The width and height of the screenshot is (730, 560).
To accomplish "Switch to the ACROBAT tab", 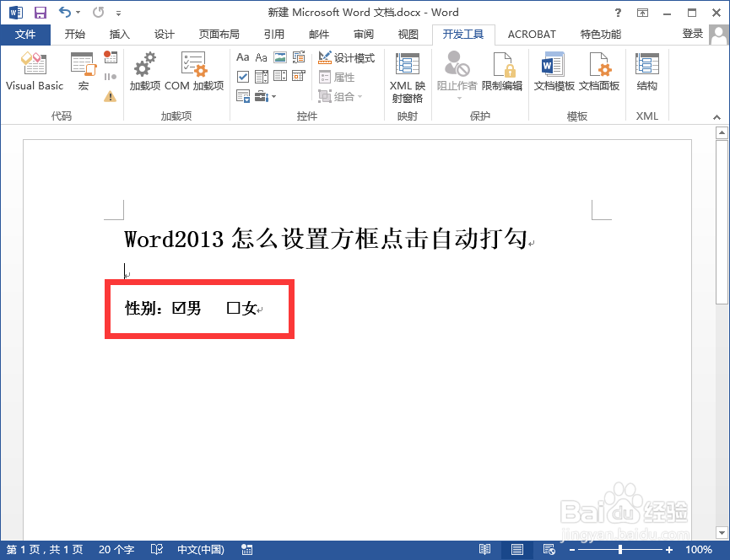I will point(532,35).
